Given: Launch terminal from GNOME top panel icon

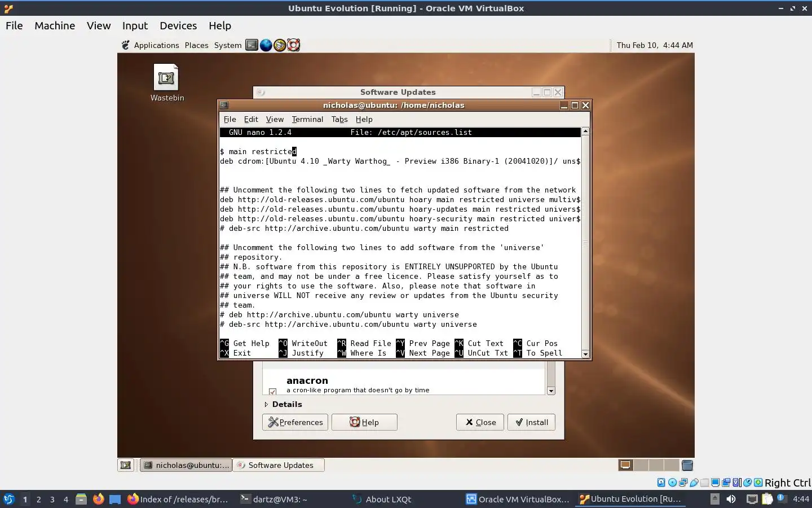Looking at the screenshot, I should point(251,45).
